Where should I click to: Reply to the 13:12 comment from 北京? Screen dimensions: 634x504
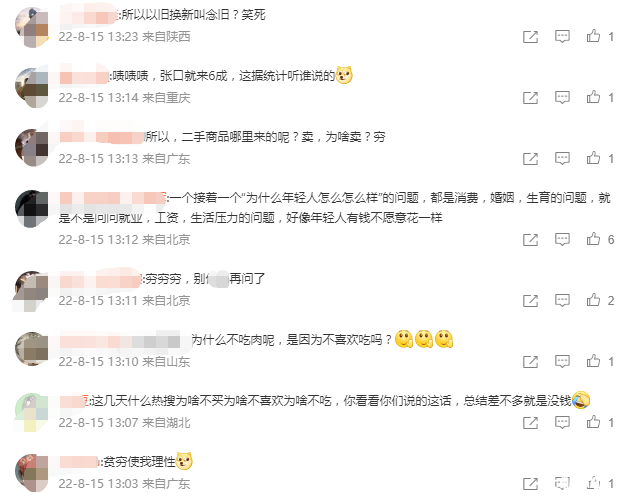point(562,239)
